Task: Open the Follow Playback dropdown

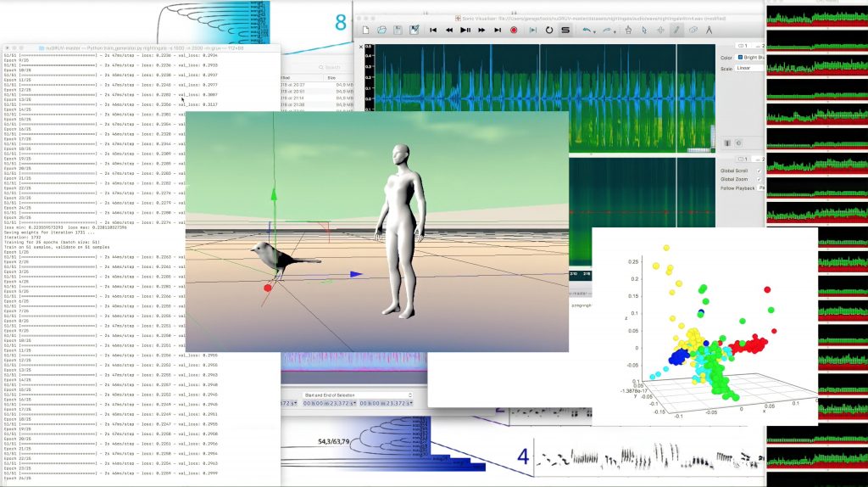Action: click(x=761, y=188)
